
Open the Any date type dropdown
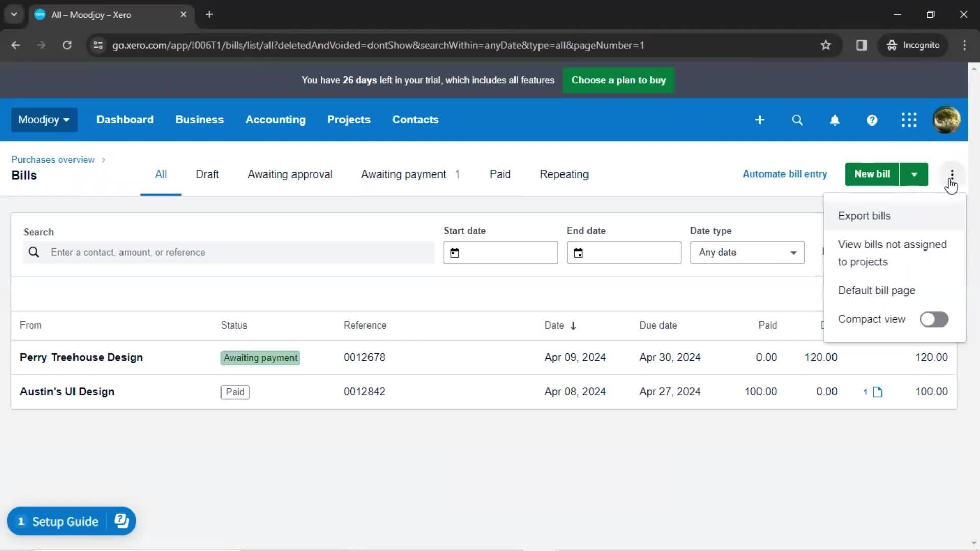747,253
